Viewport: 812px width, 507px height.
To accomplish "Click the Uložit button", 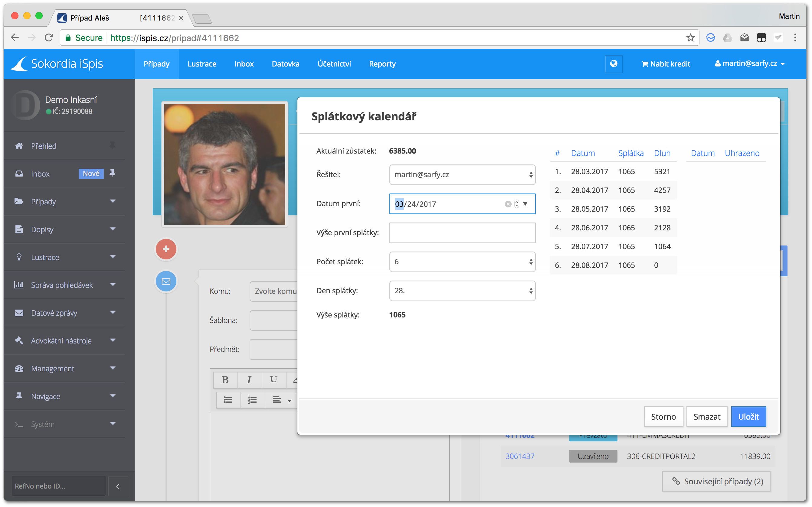I will point(748,417).
